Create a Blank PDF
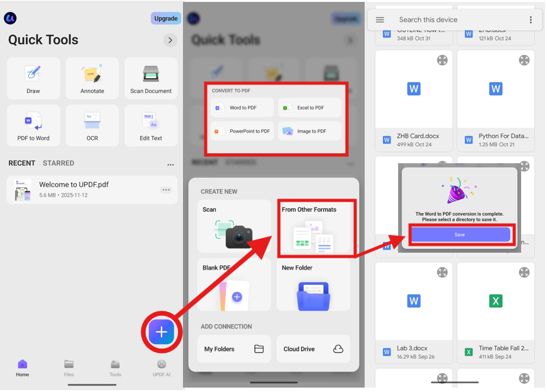This screenshot has height=392, width=547. pyautogui.click(x=234, y=284)
